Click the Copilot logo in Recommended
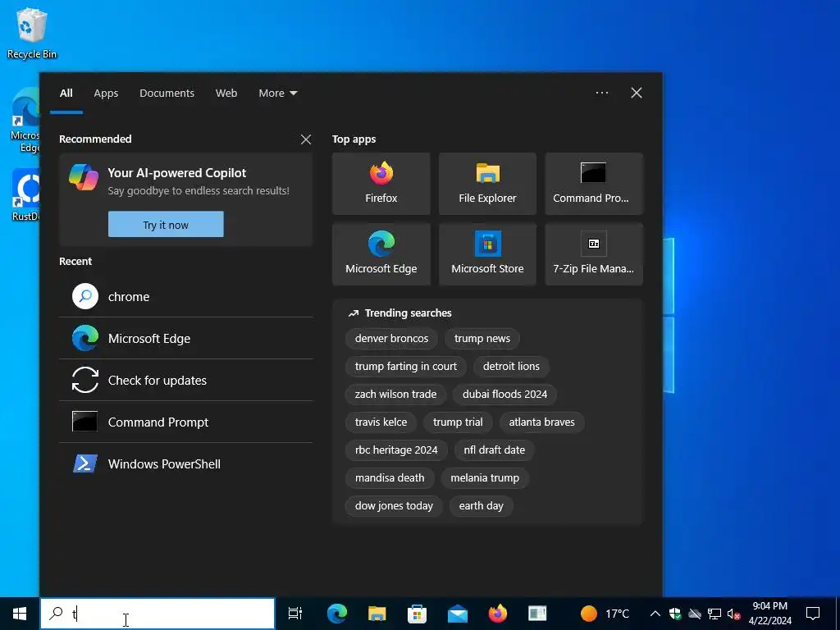 point(84,177)
